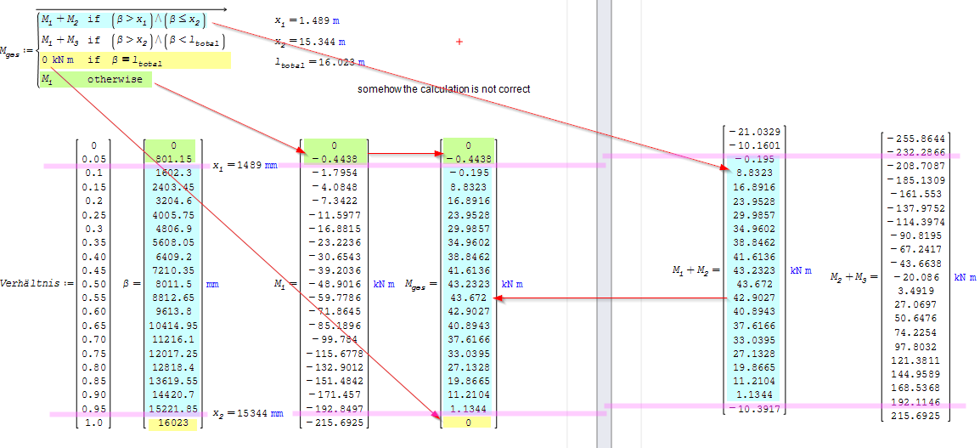Image resolution: width=980 pixels, height=448 pixels.
Task: Click the 801.15 value in β vector
Action: coord(172,159)
